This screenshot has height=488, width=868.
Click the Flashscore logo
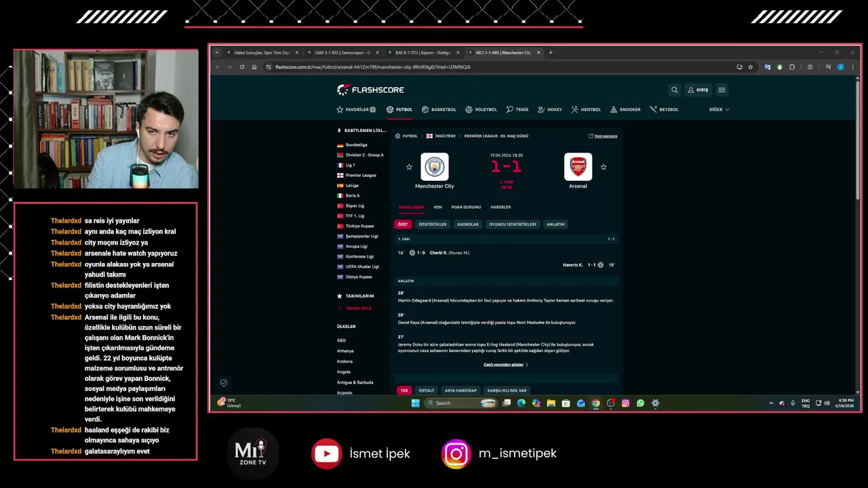(370, 89)
